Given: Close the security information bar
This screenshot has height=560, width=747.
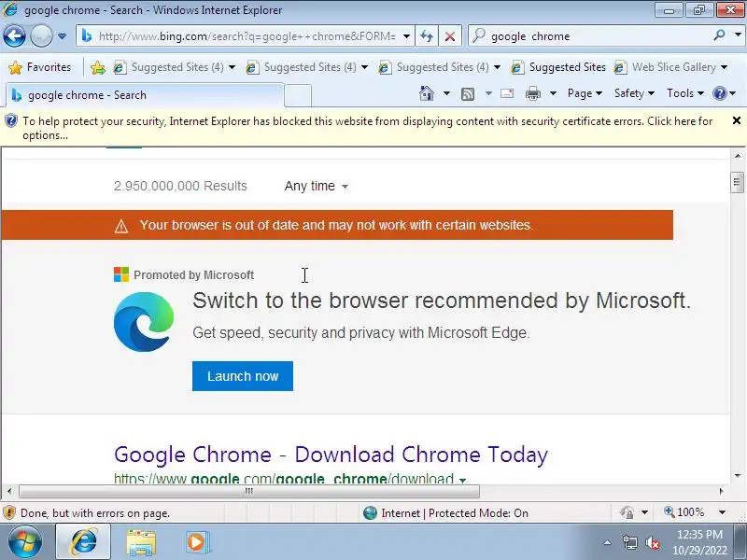Looking at the screenshot, I should click(x=736, y=121).
